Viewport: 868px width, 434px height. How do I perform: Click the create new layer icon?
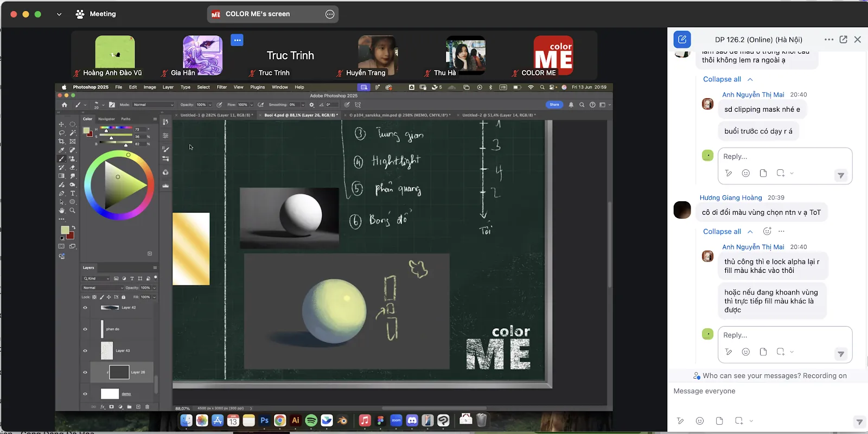tap(138, 407)
